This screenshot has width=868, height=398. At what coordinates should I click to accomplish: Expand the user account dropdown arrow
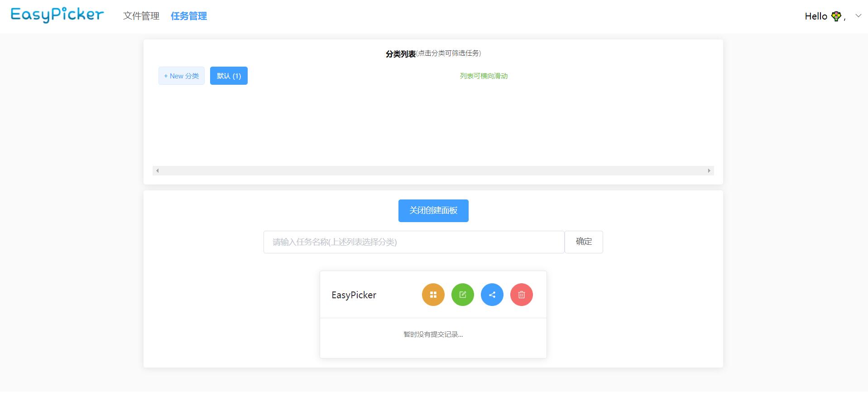tap(858, 16)
